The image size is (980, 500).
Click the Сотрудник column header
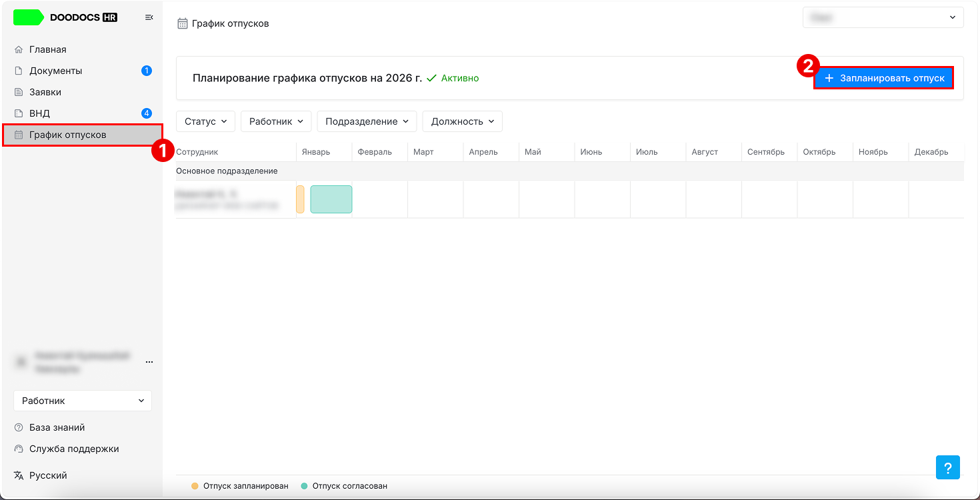pyautogui.click(x=197, y=152)
